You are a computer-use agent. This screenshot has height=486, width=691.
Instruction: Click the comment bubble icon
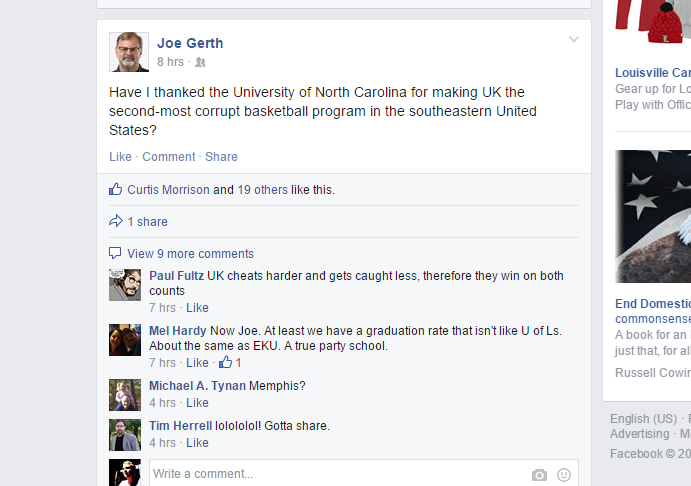pos(115,253)
